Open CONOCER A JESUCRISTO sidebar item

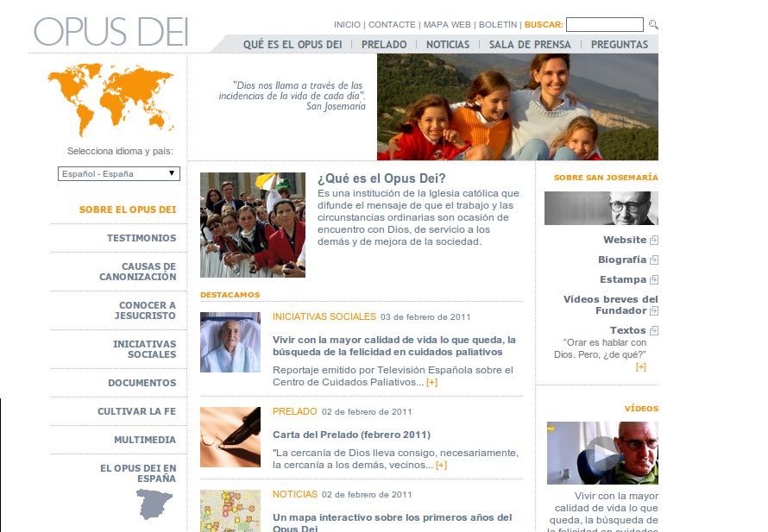145,310
